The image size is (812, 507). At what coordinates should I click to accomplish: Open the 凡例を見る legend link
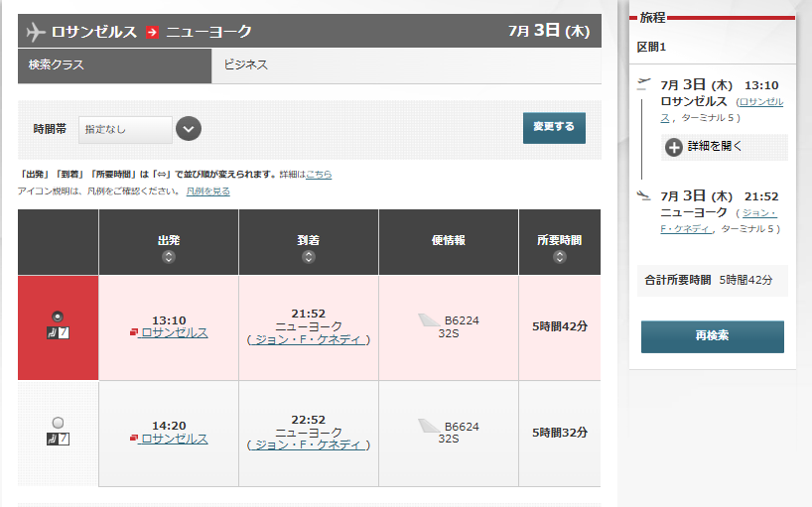(x=208, y=191)
